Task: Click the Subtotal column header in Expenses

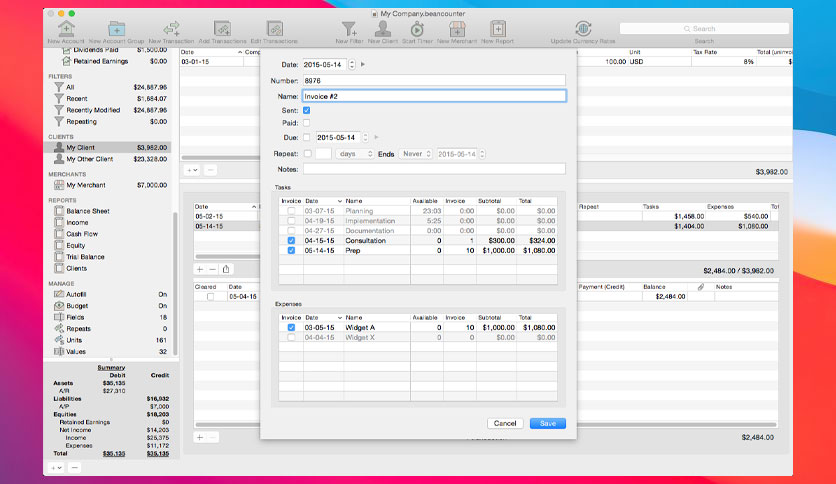Action: [496, 318]
